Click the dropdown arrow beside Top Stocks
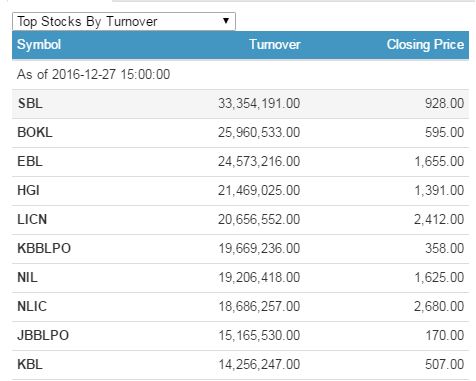Image resolution: width=476 pixels, height=381 pixels. point(226,21)
